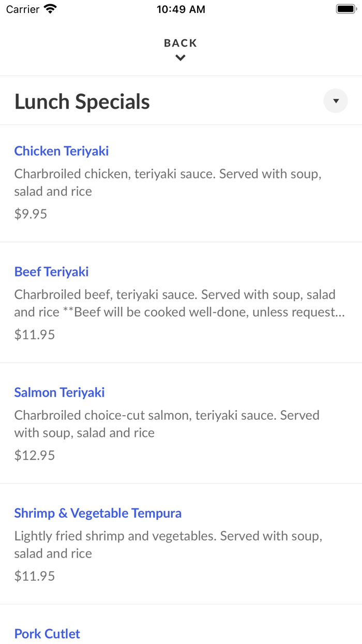The image size is (362, 644).
Task: Click the Wi-Fi status icon
Action: pos(50,8)
